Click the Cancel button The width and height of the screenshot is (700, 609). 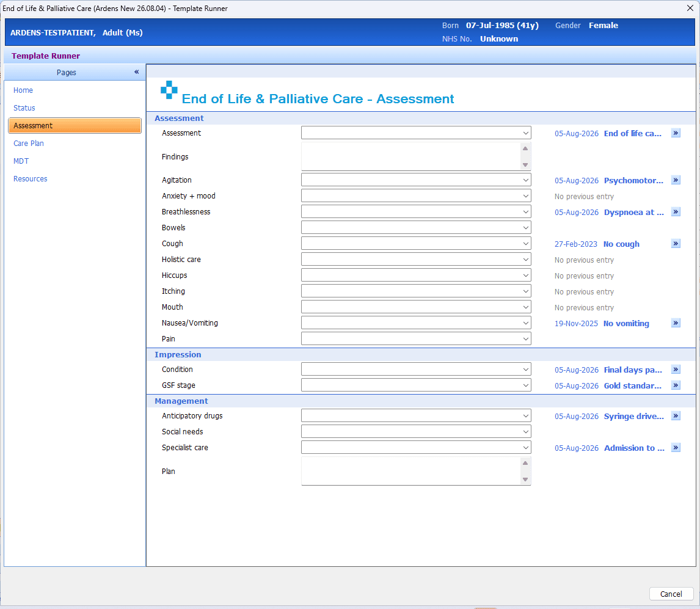(x=671, y=594)
